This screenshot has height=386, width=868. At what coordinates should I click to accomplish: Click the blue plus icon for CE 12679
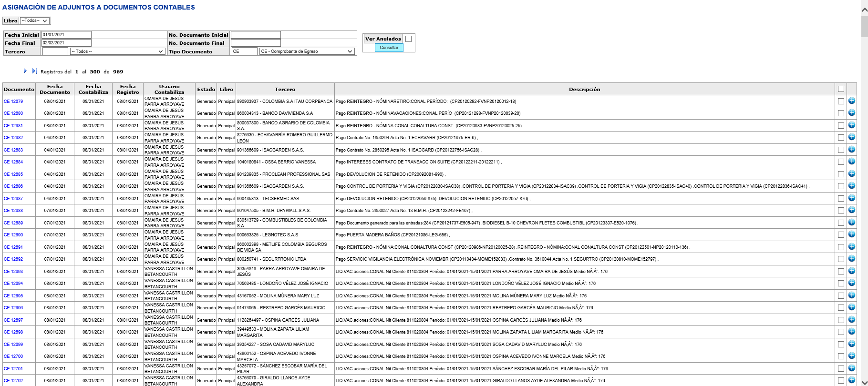(851, 101)
